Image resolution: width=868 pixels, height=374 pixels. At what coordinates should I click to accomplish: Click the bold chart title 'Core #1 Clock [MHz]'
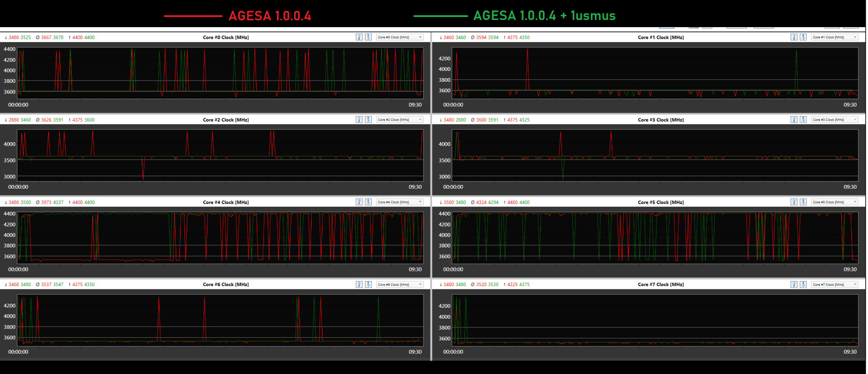pos(661,37)
